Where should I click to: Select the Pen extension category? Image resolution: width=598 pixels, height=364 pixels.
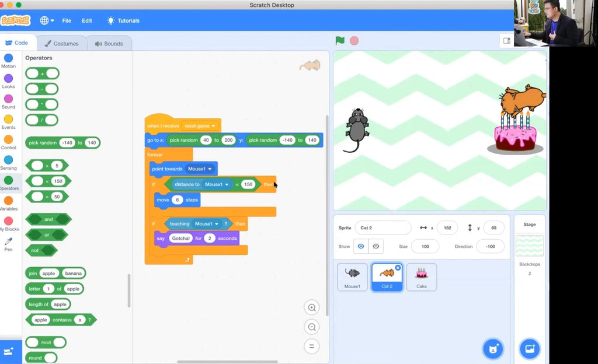pos(9,245)
